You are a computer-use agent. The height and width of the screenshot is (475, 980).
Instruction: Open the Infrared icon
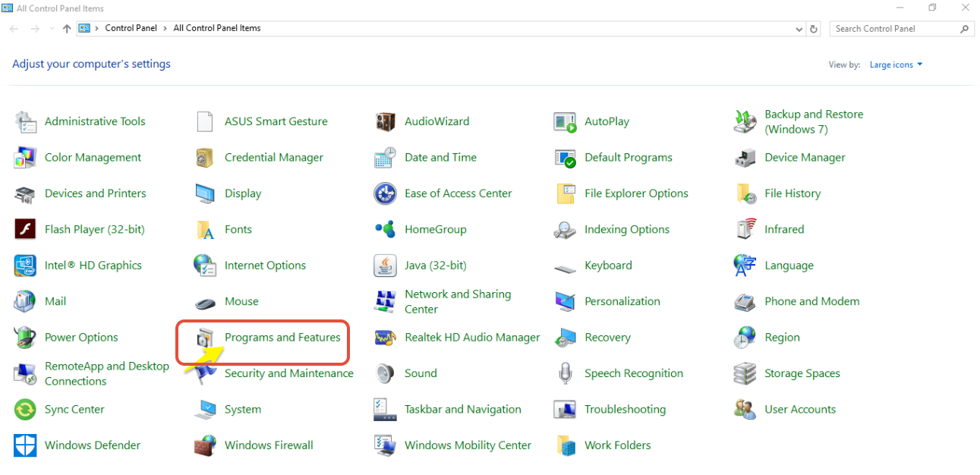click(745, 229)
